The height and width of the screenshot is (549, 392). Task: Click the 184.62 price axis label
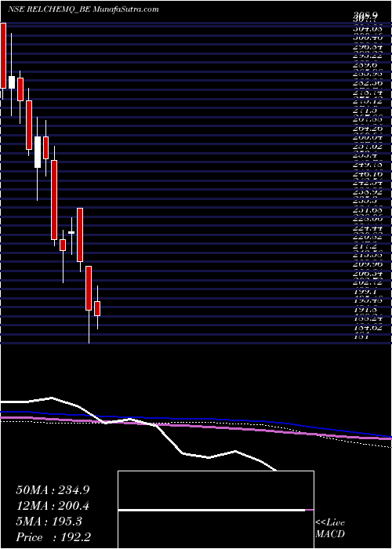pos(367,328)
